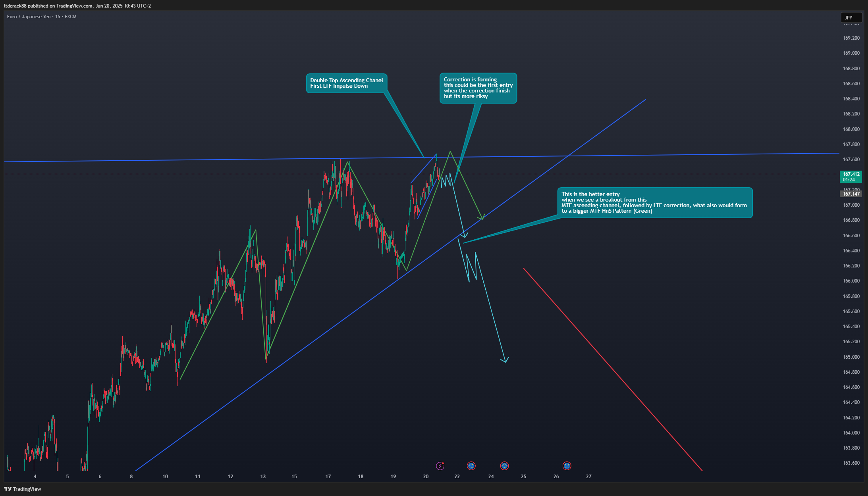
Task: Click date 10 on the time axis
Action: tap(165, 477)
